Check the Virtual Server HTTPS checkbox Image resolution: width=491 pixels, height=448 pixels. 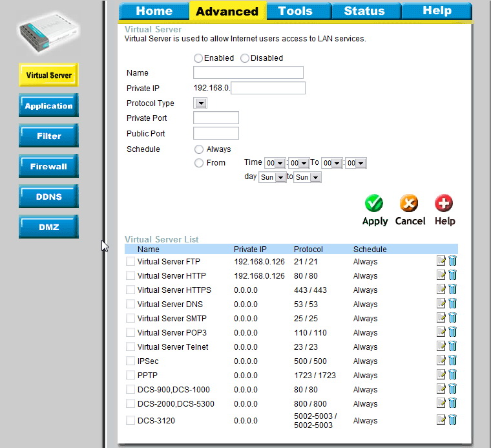pyautogui.click(x=131, y=290)
